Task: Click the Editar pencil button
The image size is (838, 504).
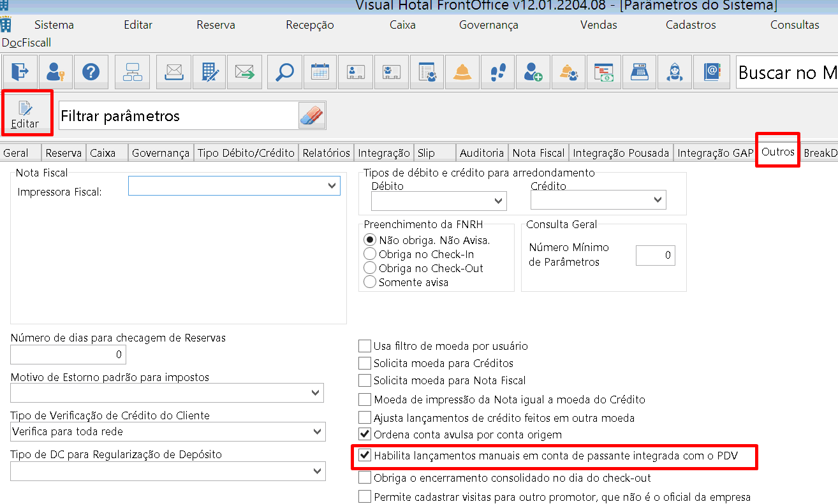Action: tap(26, 113)
